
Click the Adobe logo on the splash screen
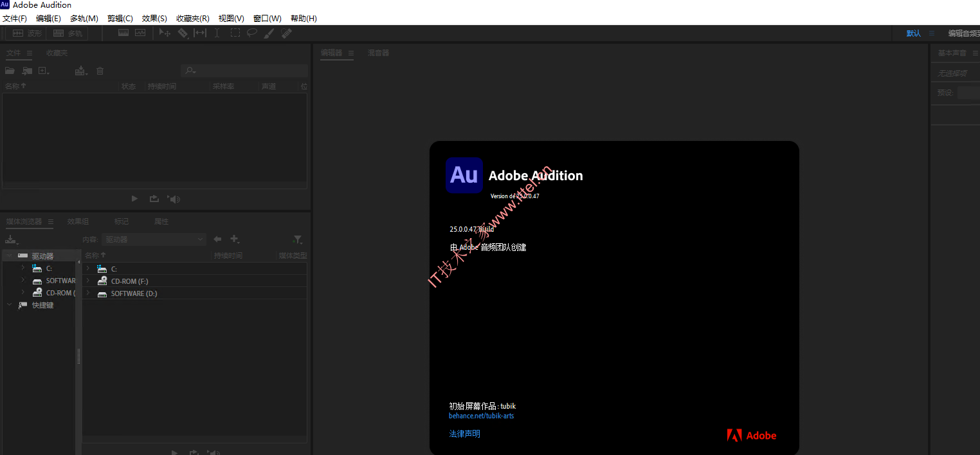(x=752, y=436)
